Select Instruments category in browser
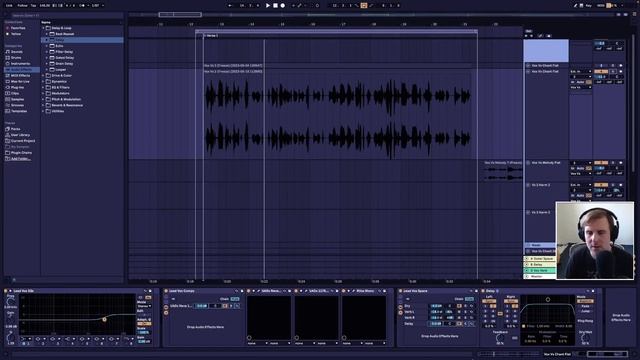This screenshot has width=640, height=360. [20, 64]
